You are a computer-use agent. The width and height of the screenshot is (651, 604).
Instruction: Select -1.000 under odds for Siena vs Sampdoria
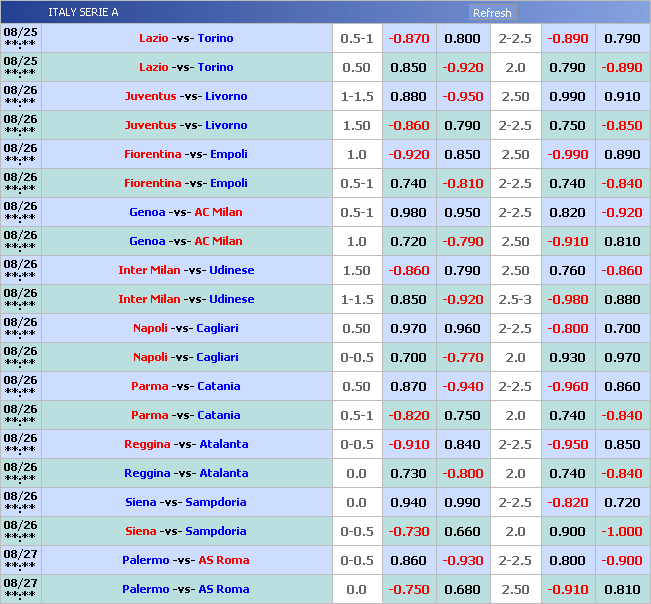tap(622, 531)
